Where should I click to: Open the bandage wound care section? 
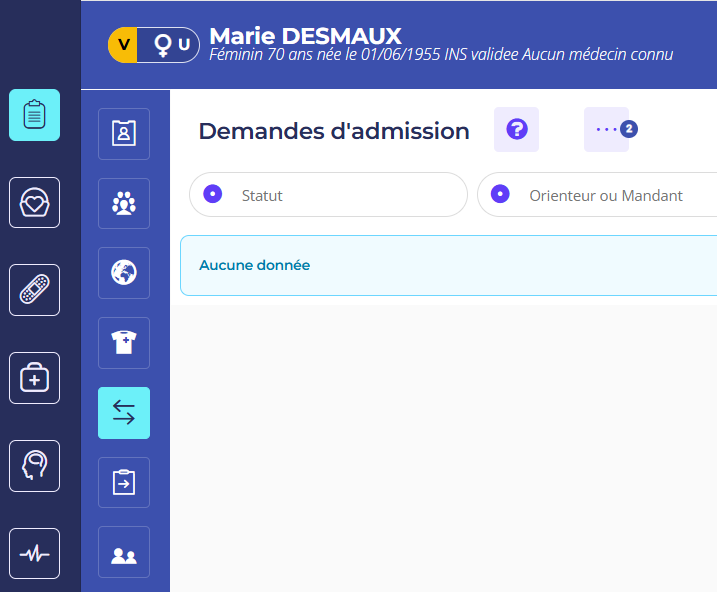point(34,290)
